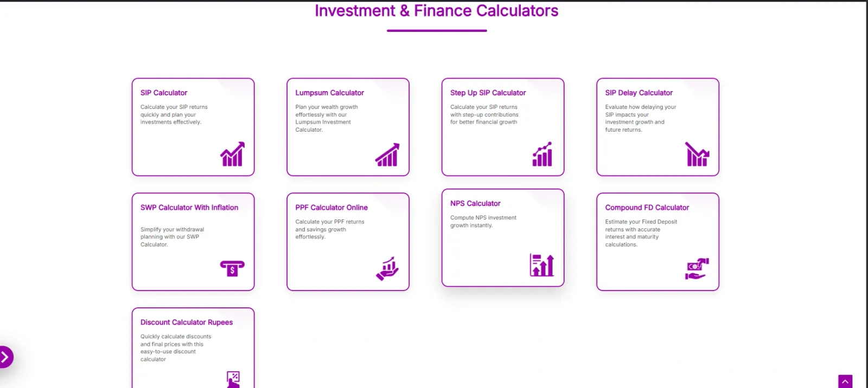The width and height of the screenshot is (868, 388).
Task: Open the PPF Calculator Online link
Action: pyautogui.click(x=331, y=208)
